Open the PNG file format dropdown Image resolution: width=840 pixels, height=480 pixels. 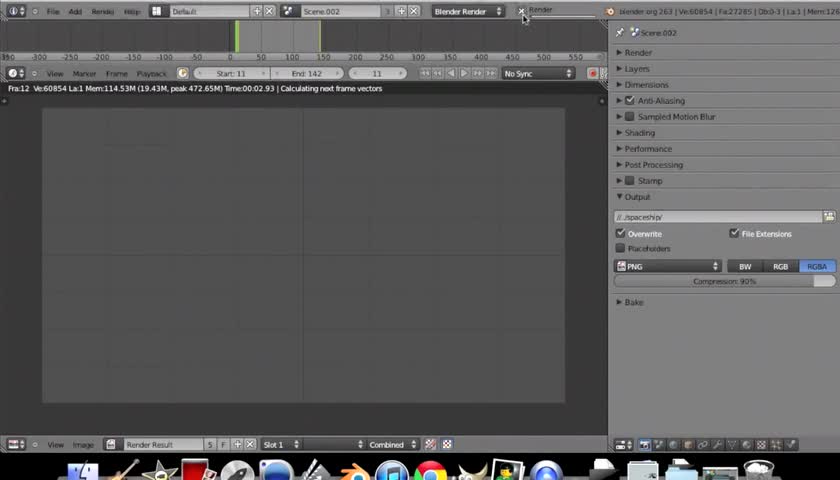pos(668,266)
